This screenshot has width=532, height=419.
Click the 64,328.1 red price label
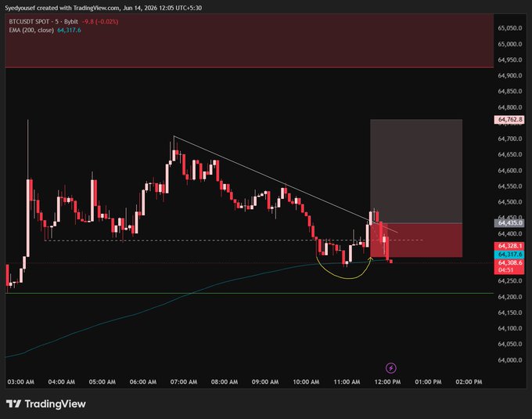[509, 245]
